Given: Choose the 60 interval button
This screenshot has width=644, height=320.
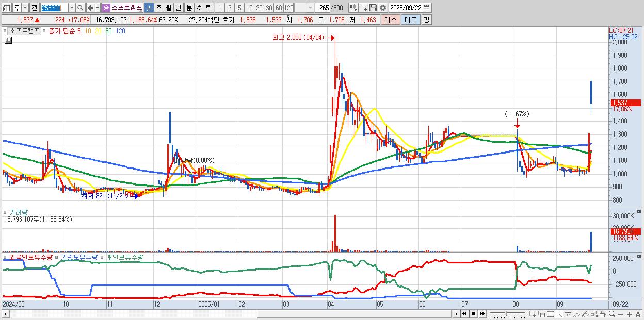Looking at the screenshot, I should pos(279,8).
